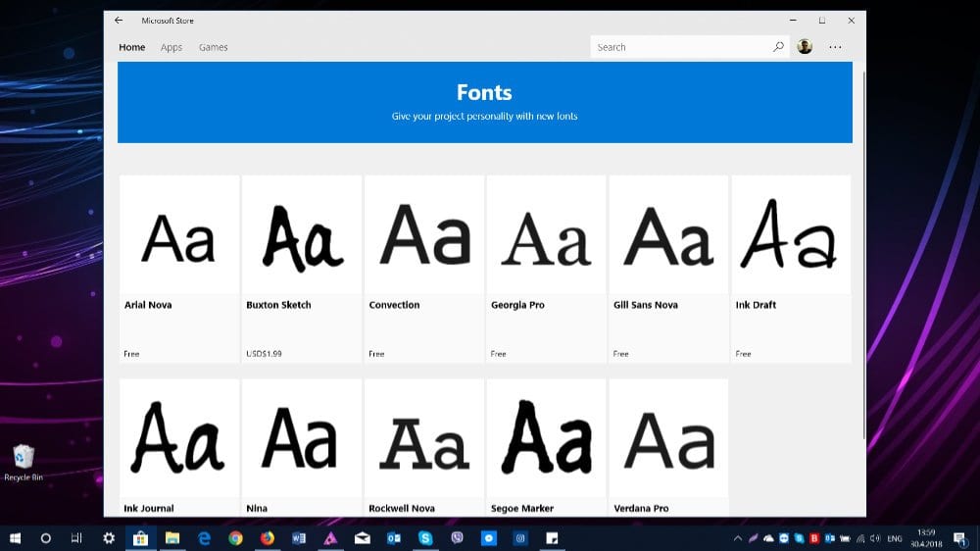Open the Windows Start menu

15,538
